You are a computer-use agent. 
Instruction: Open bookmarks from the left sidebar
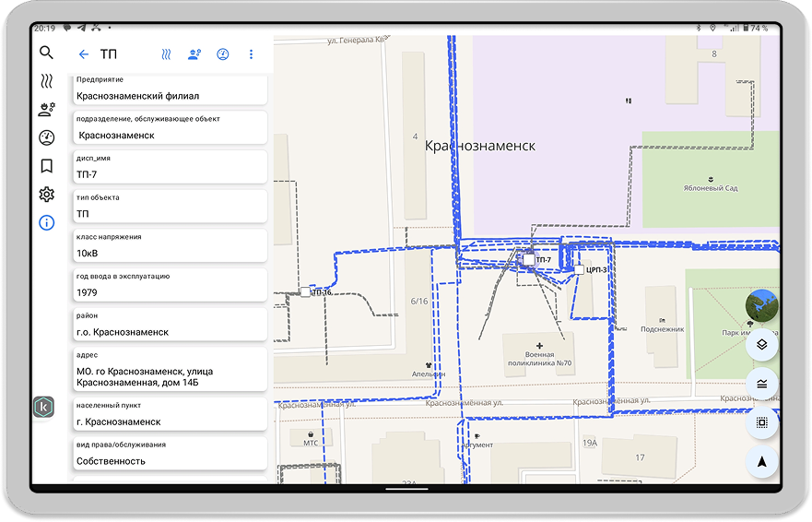pos(46,166)
